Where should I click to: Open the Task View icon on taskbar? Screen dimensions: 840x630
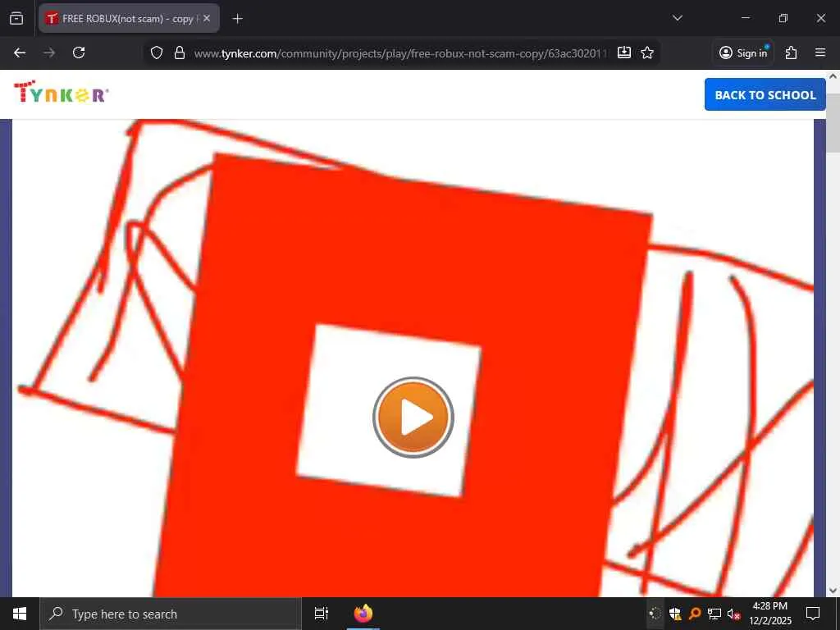click(x=322, y=614)
